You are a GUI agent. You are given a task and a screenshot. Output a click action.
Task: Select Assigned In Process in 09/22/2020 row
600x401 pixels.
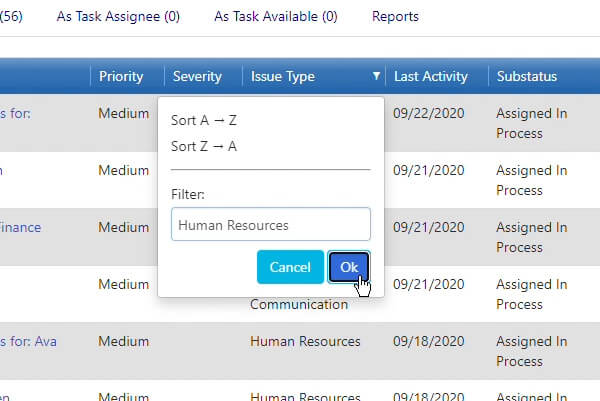click(x=532, y=123)
